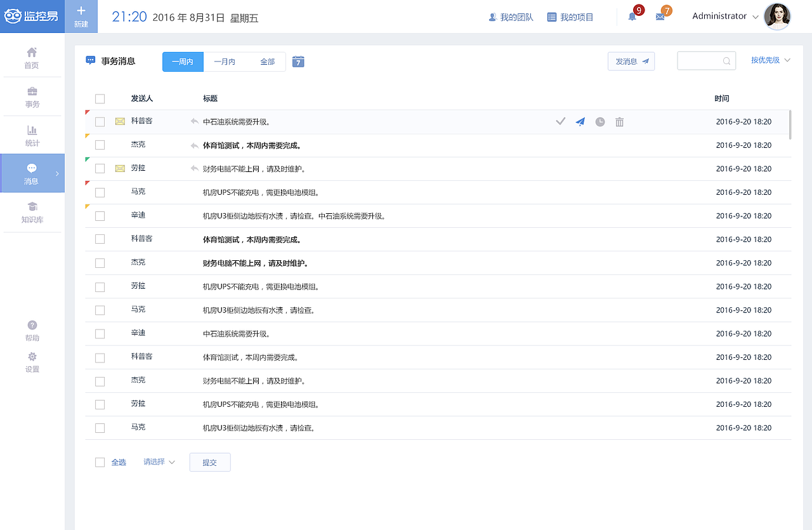The width and height of the screenshot is (812, 530).
Task: Click the 发送人 column header
Action: point(142,98)
